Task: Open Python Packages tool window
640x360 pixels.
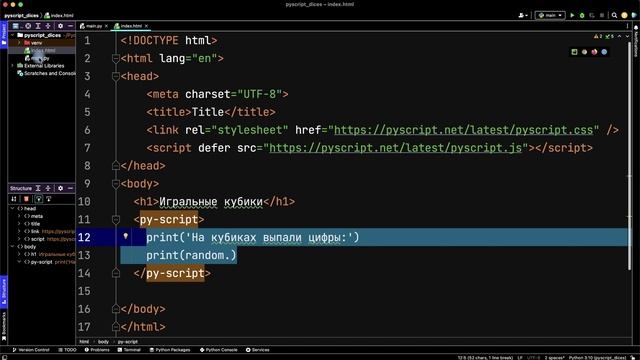Action: pos(170,350)
